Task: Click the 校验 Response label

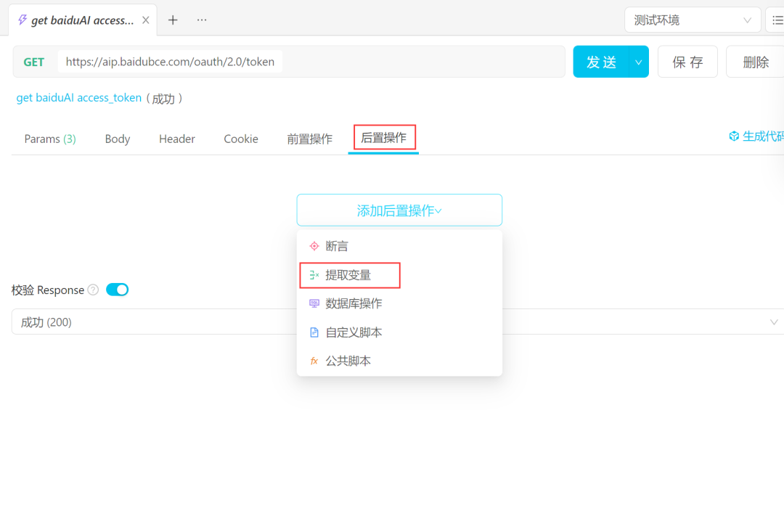Action: click(47, 290)
